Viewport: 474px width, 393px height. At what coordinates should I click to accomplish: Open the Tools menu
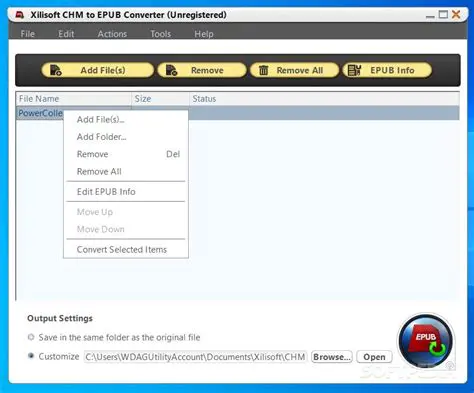pyautogui.click(x=160, y=34)
